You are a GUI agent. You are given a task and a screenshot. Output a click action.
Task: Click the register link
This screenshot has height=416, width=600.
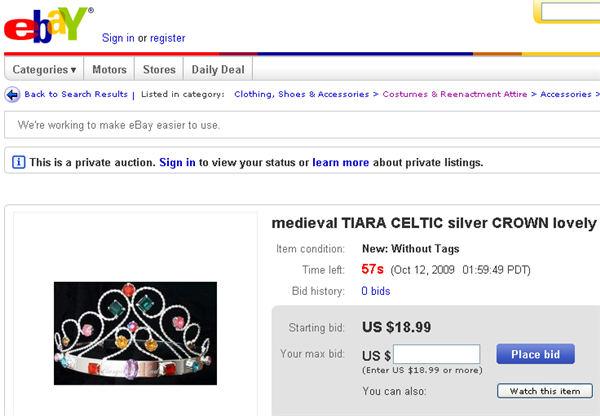point(168,38)
